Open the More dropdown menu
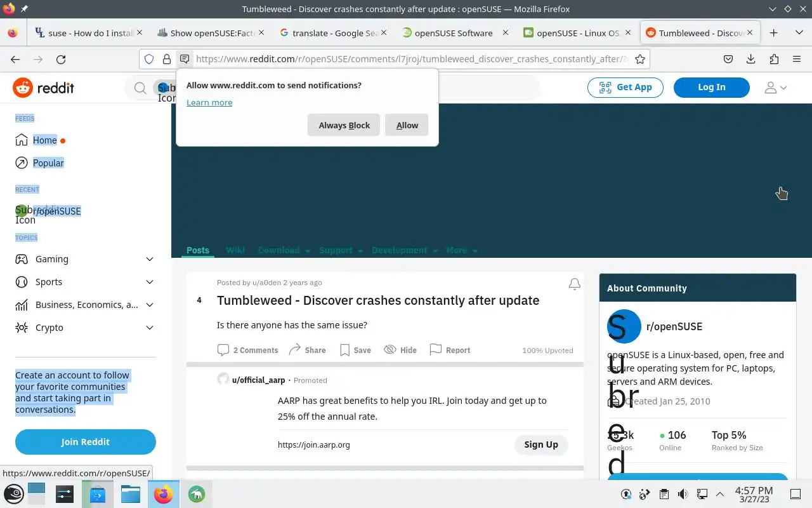 (462, 250)
